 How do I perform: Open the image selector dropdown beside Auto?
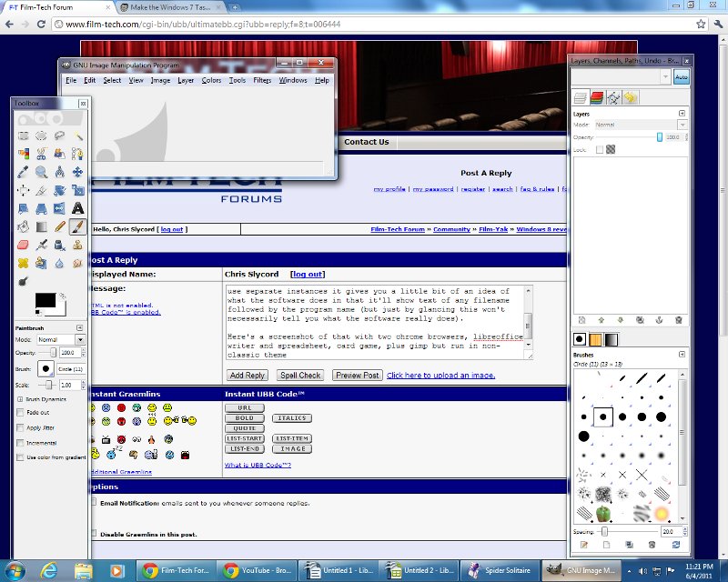665,76
